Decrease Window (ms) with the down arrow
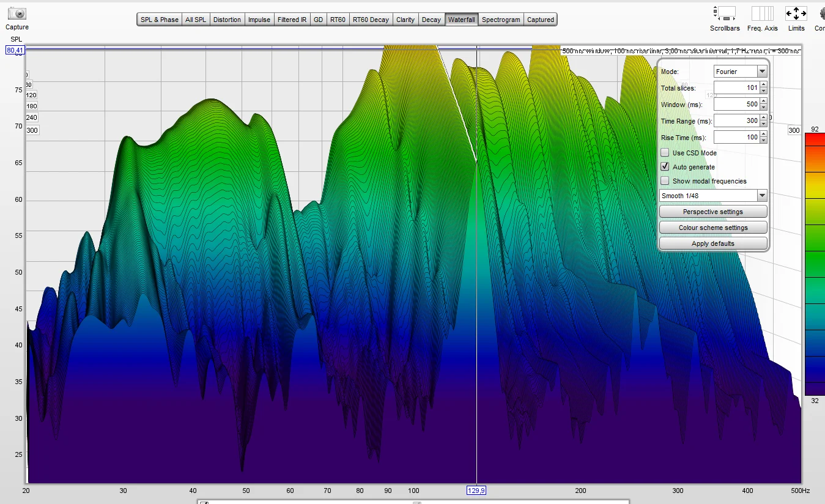 point(763,108)
